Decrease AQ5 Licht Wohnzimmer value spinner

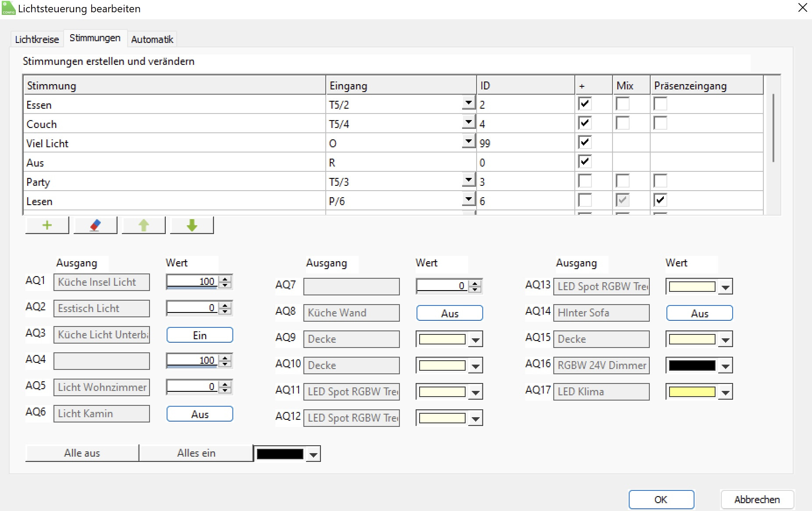coord(225,390)
